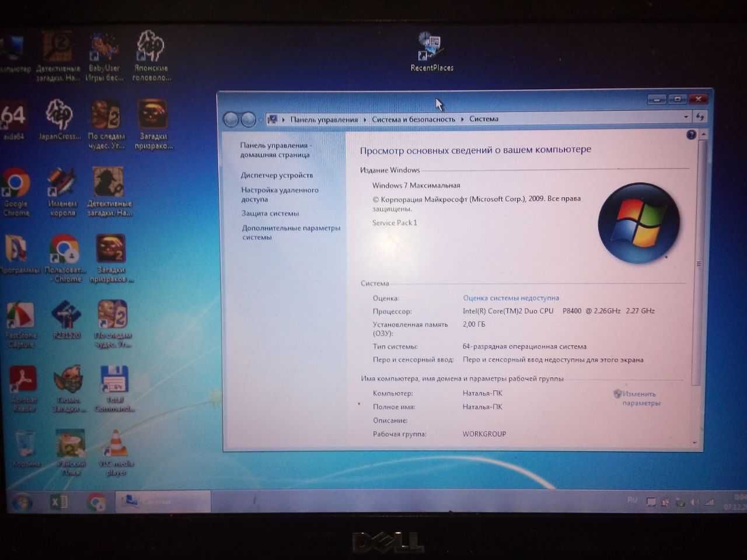This screenshot has width=747, height=560.
Task: Open the help question-mark icon in System window
Action: [x=691, y=135]
